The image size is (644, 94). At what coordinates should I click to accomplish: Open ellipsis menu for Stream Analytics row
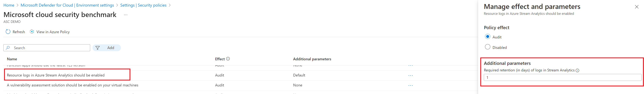coord(410,75)
